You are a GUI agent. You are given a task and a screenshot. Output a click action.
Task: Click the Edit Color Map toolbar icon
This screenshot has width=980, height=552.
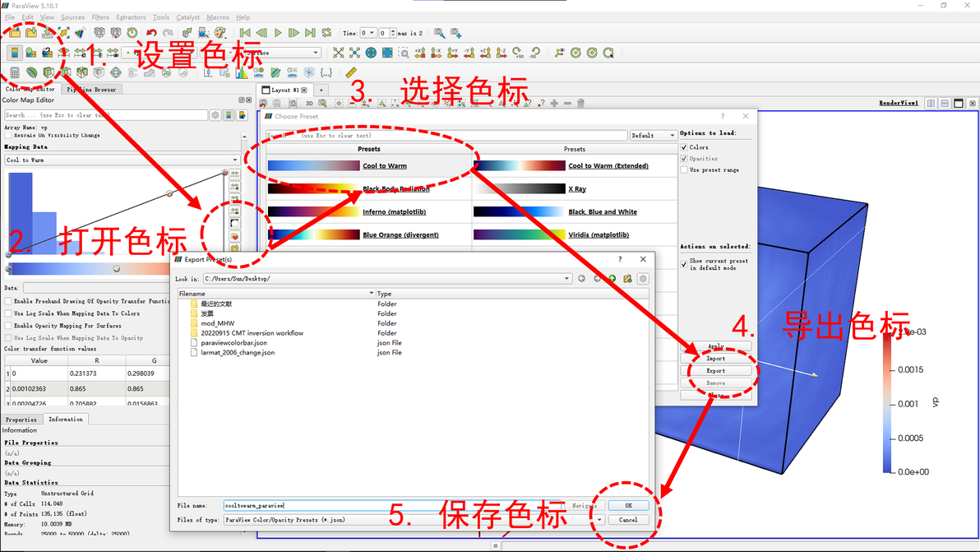click(x=30, y=53)
